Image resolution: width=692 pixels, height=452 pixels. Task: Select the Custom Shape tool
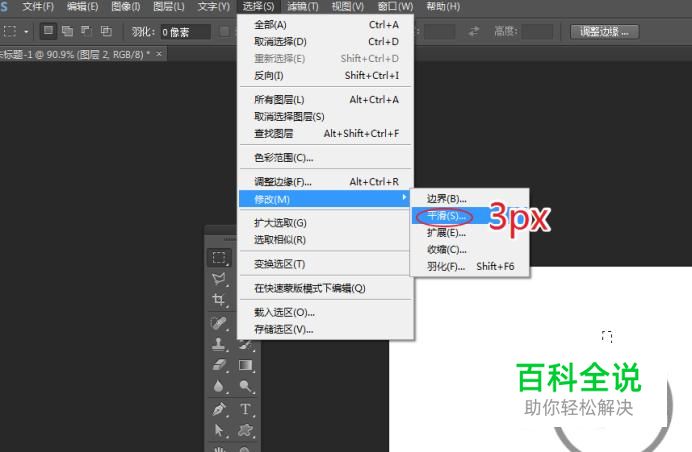tap(245, 430)
